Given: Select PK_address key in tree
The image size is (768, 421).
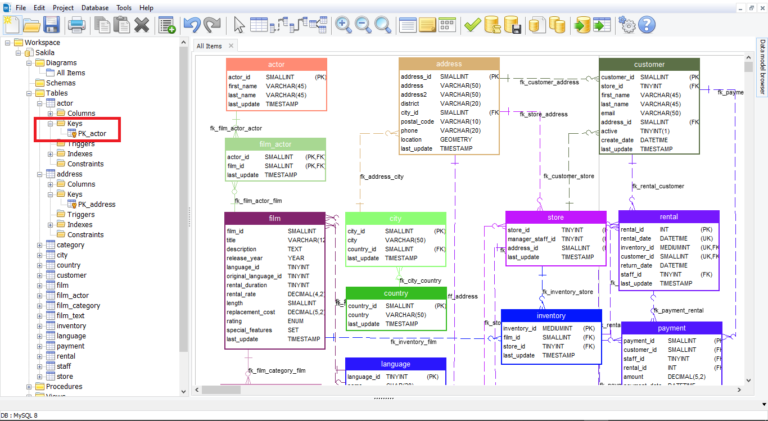Looking at the screenshot, I should coord(97,204).
